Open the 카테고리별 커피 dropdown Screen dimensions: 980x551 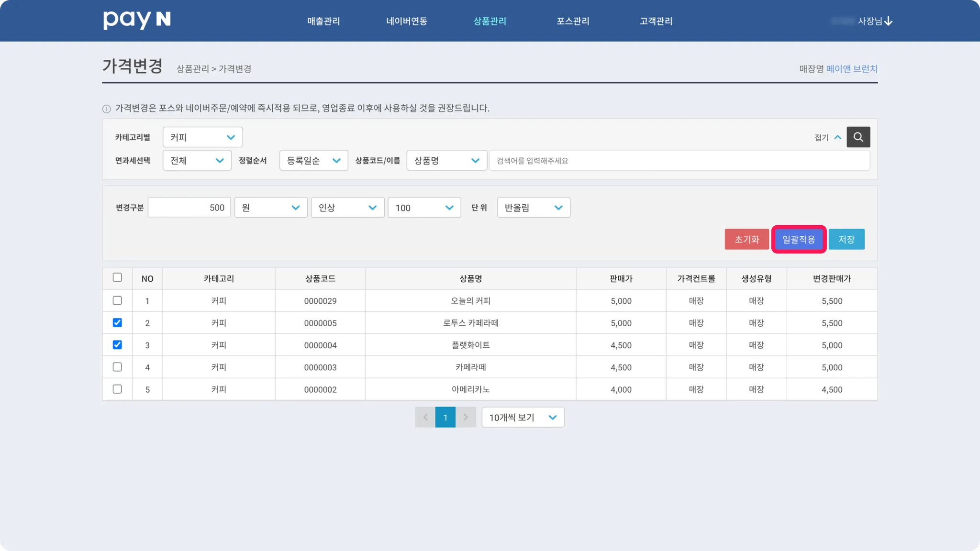tap(202, 137)
